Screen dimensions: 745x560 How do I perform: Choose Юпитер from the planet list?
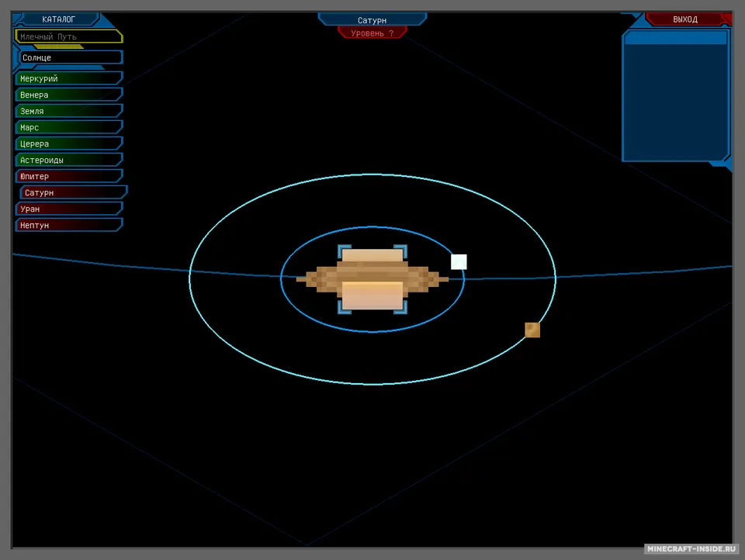69,176
